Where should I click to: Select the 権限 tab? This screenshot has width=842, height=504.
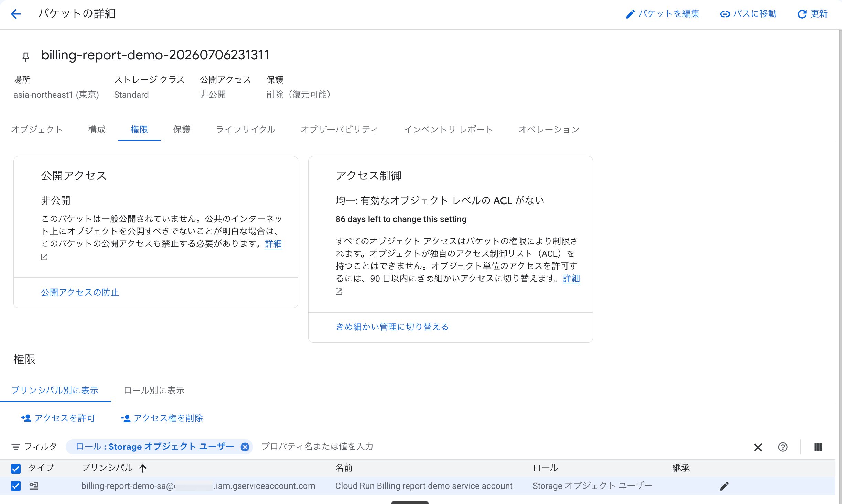139,129
